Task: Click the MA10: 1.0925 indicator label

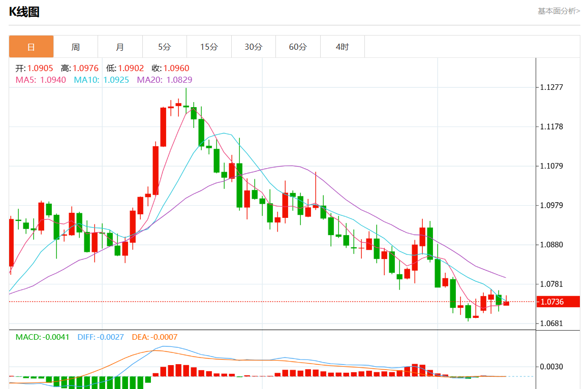Action: (x=101, y=80)
